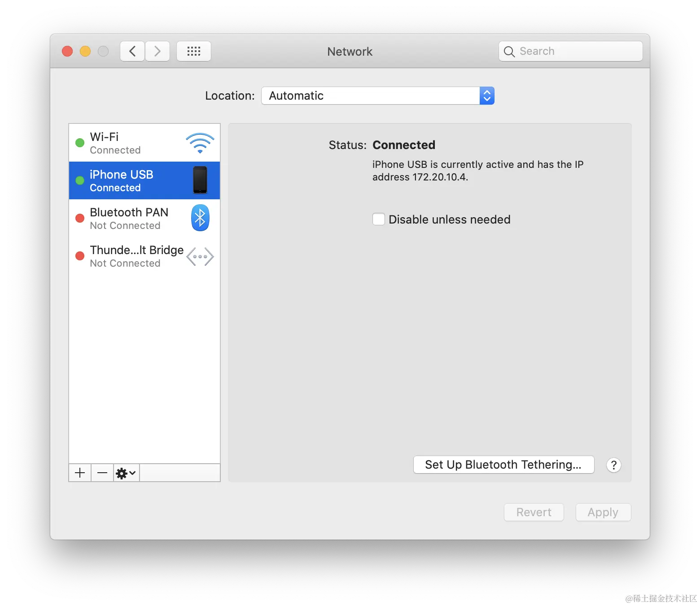This screenshot has height=606, width=700.
Task: Click the magnifying glass search icon
Action: coord(509,52)
